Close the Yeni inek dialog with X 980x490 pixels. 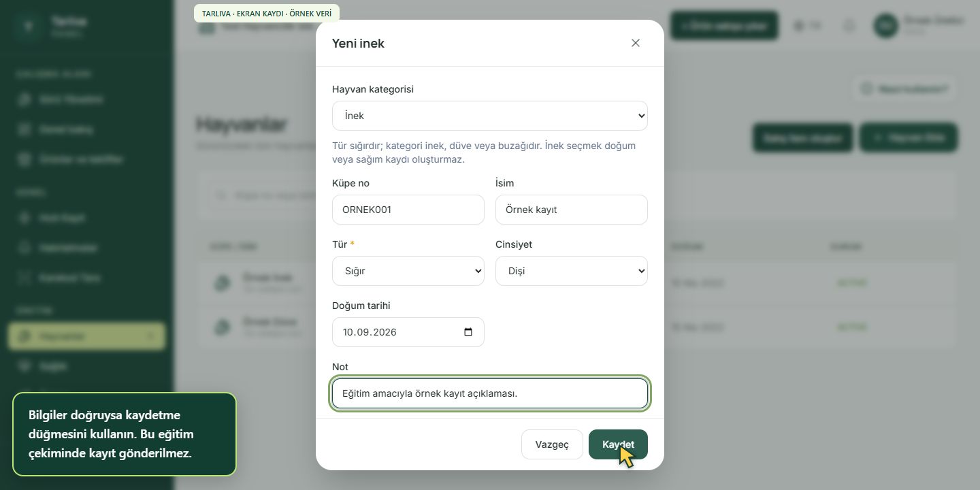click(x=636, y=43)
